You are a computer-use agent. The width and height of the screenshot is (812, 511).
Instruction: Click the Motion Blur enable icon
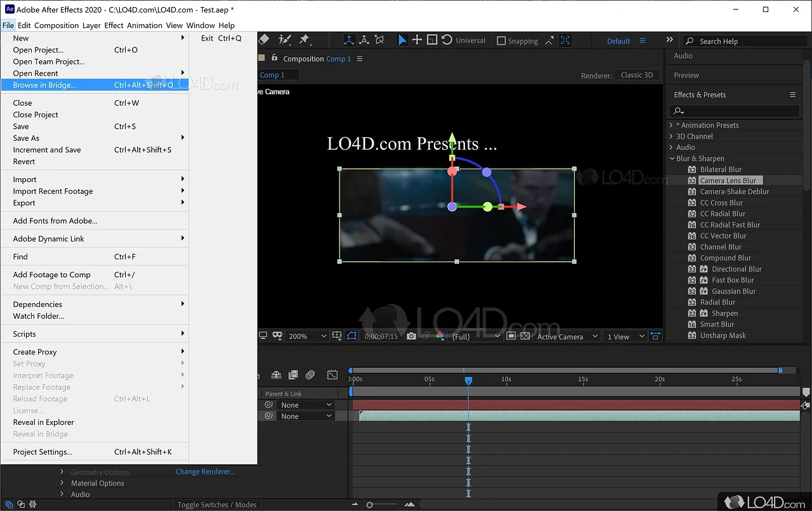coord(310,375)
